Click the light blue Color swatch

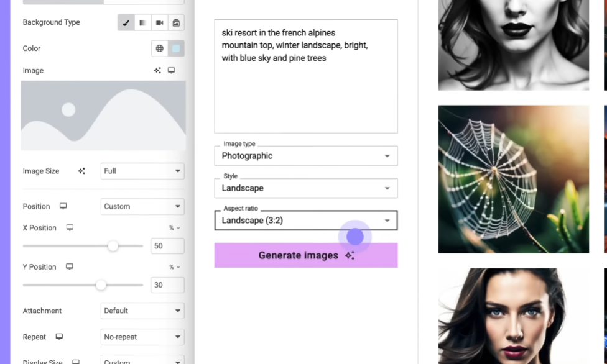(176, 48)
